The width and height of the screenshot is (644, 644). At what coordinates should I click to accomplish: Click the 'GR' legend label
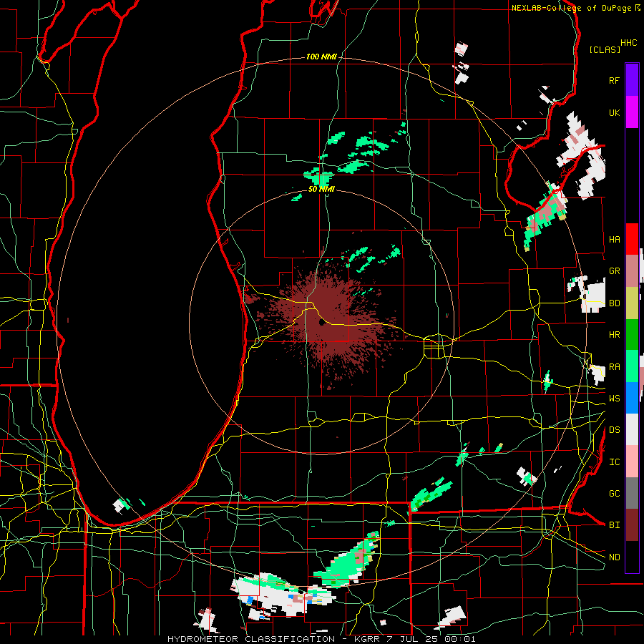tap(614, 271)
